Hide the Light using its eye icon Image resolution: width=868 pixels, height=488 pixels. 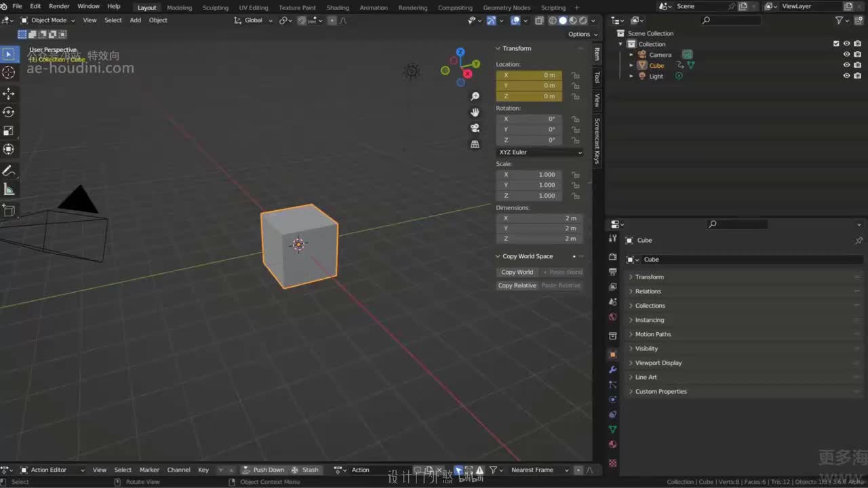846,76
